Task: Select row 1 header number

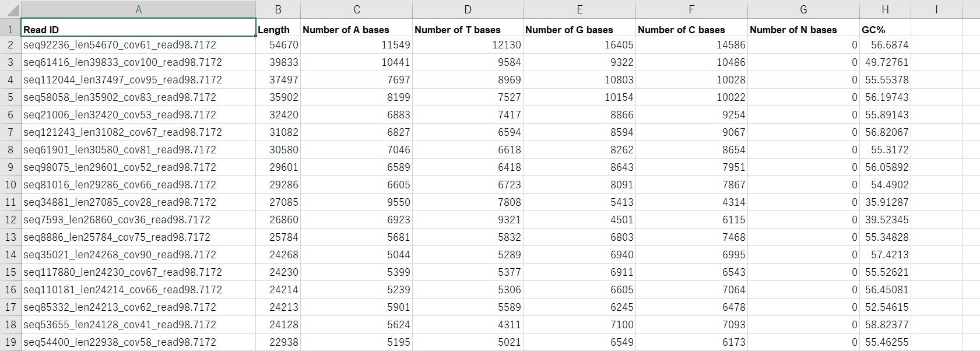Action: pos(10,30)
